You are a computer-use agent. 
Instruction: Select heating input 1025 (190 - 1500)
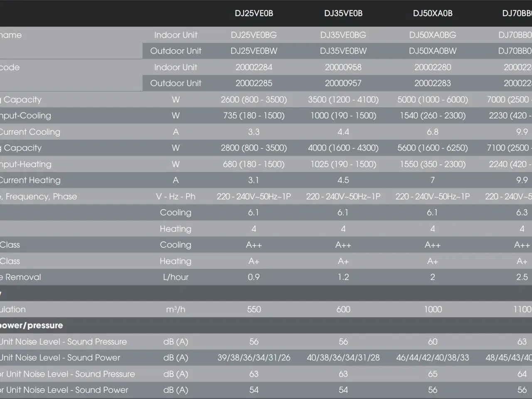tap(343, 164)
